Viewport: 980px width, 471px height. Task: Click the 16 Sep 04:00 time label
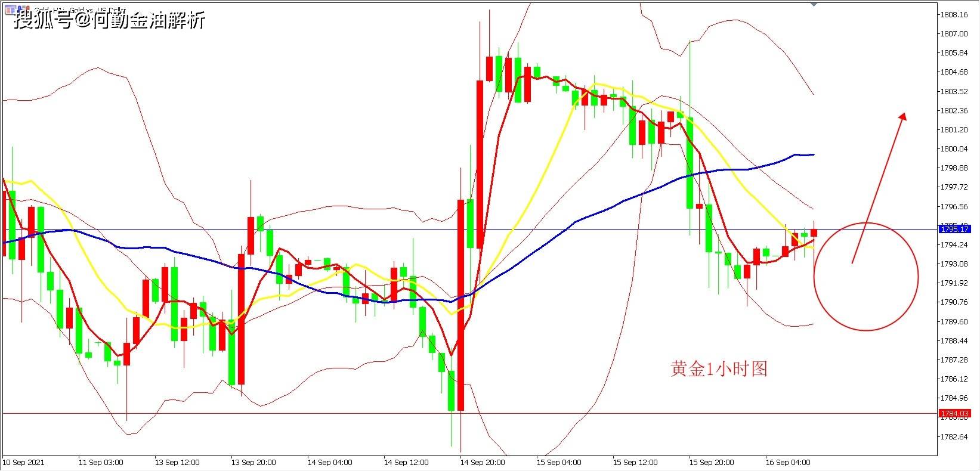(x=788, y=462)
